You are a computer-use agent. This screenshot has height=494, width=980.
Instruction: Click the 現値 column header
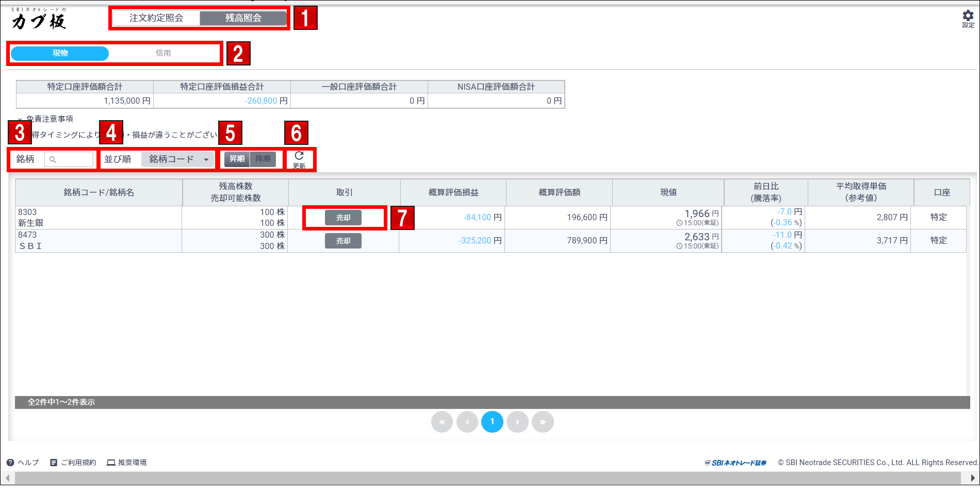[x=668, y=192]
